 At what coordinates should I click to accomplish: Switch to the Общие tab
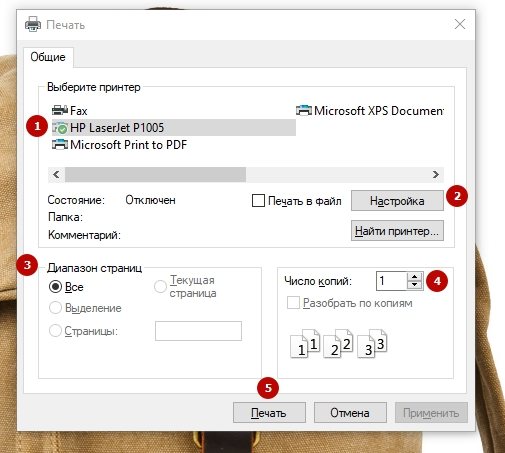click(48, 57)
